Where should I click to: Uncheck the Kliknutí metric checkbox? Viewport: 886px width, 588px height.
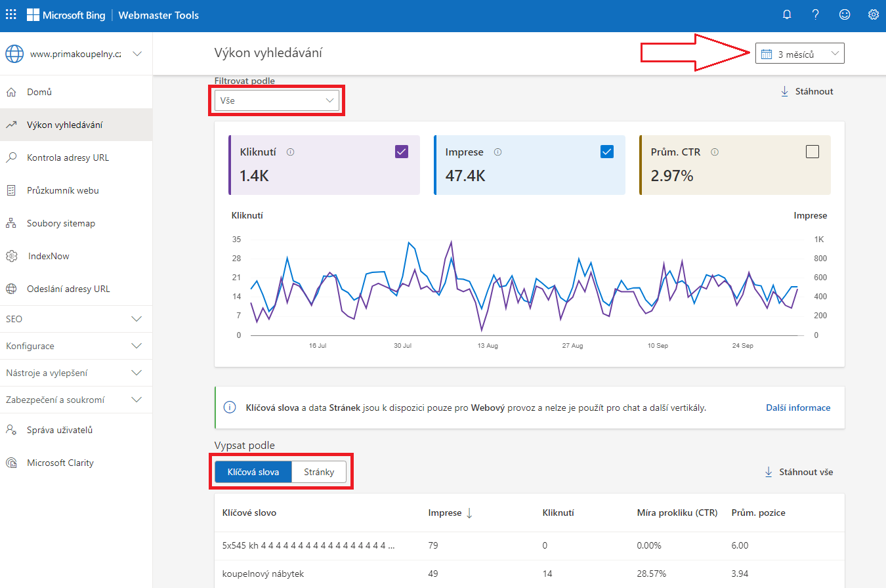pyautogui.click(x=402, y=152)
